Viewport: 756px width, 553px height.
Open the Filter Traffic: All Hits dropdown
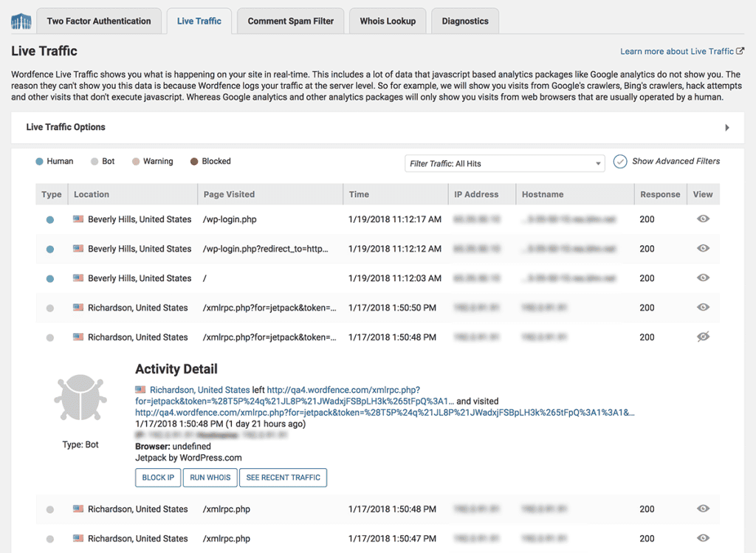coord(504,163)
